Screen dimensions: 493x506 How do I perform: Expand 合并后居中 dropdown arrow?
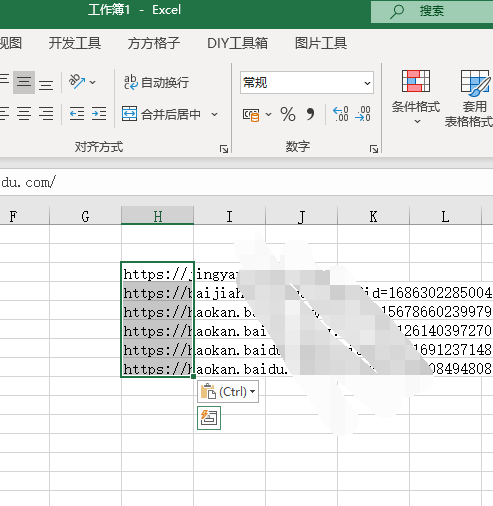[215, 114]
